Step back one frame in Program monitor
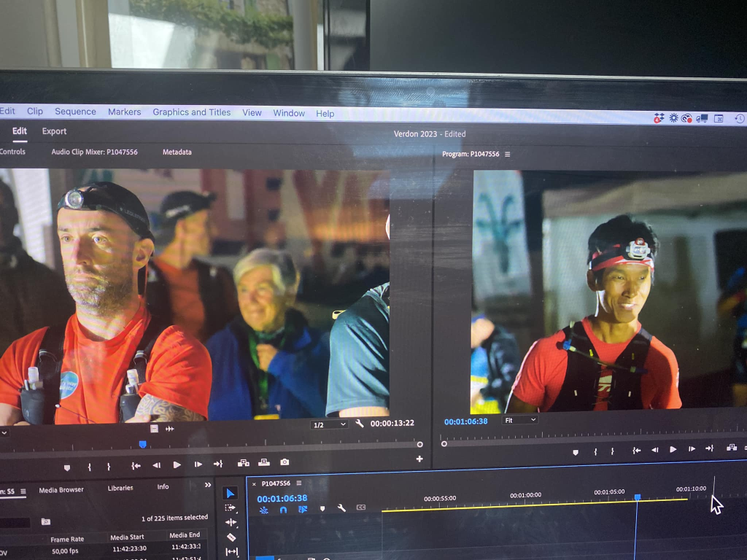This screenshot has width=747, height=560. click(x=655, y=450)
